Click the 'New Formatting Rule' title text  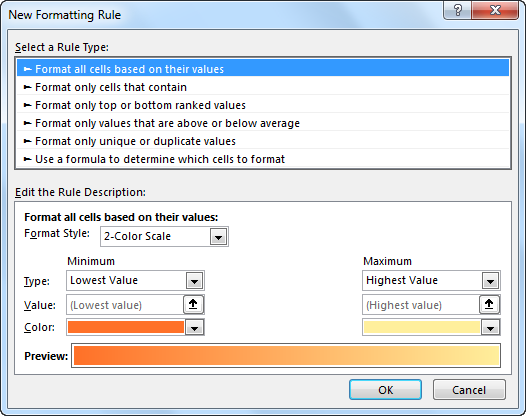[x=64, y=15]
